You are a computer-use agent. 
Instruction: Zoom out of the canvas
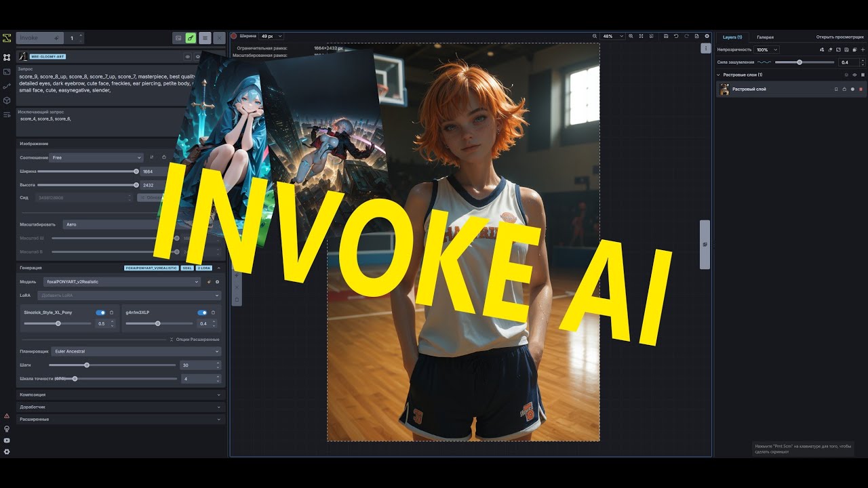[595, 36]
